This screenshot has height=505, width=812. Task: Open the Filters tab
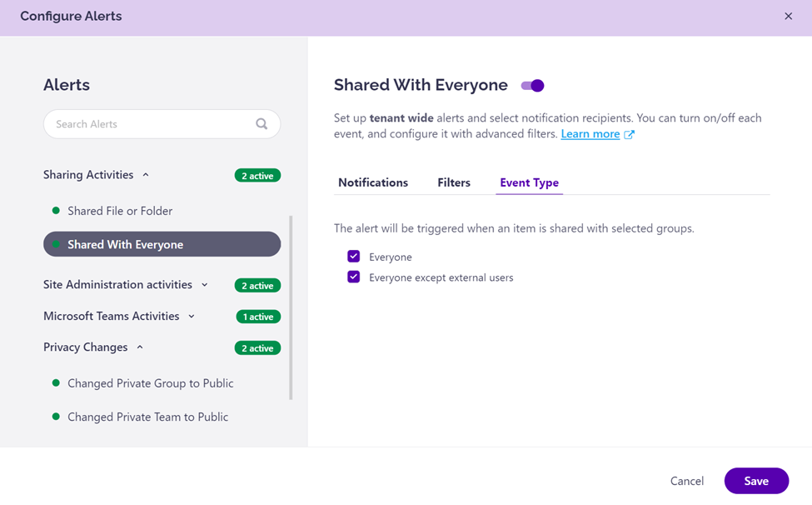(454, 182)
